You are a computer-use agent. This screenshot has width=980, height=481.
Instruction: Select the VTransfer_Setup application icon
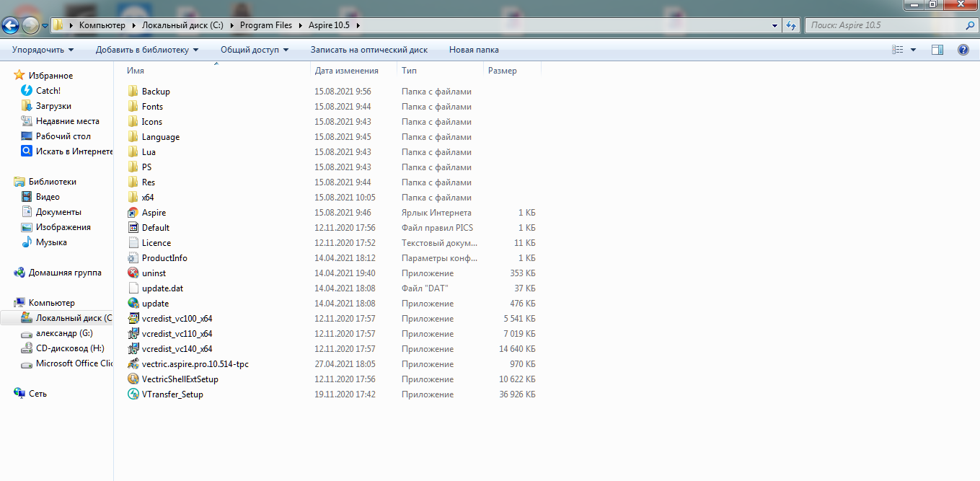[x=133, y=394]
